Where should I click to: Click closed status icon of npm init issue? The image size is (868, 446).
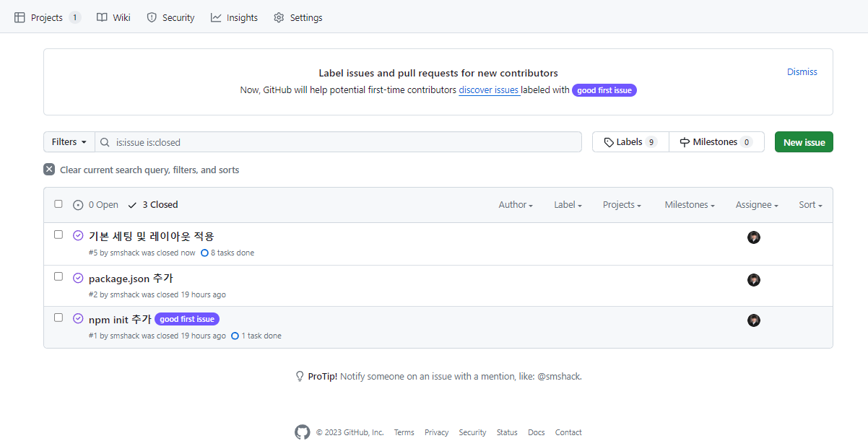[78, 318]
